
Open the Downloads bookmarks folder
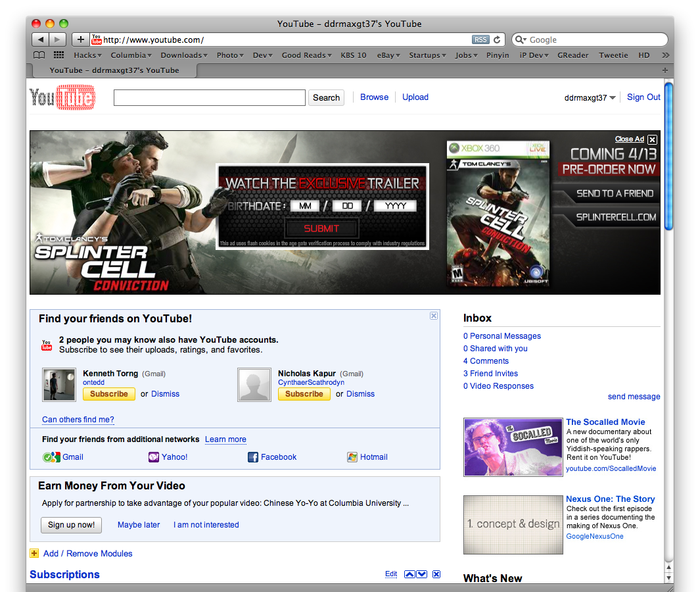[185, 55]
